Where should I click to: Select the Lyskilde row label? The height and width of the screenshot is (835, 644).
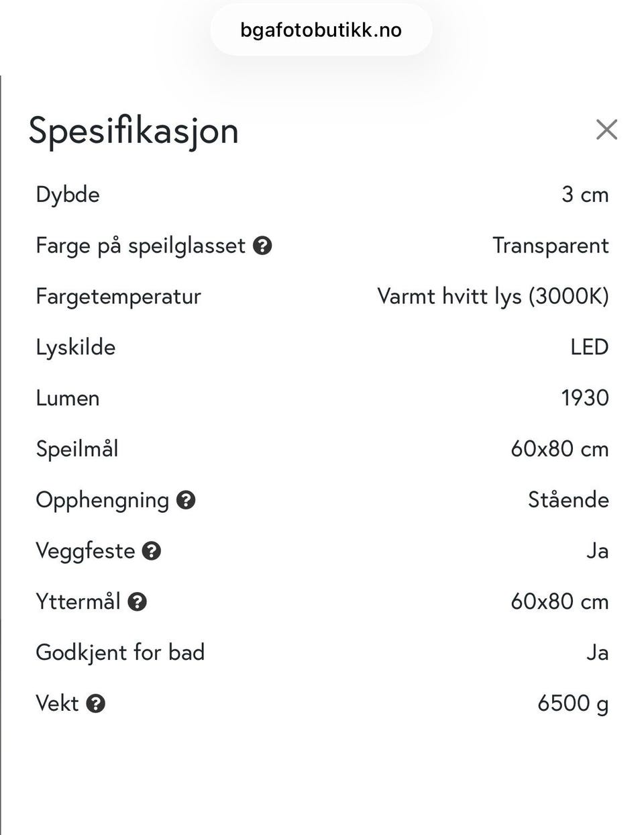[76, 348]
